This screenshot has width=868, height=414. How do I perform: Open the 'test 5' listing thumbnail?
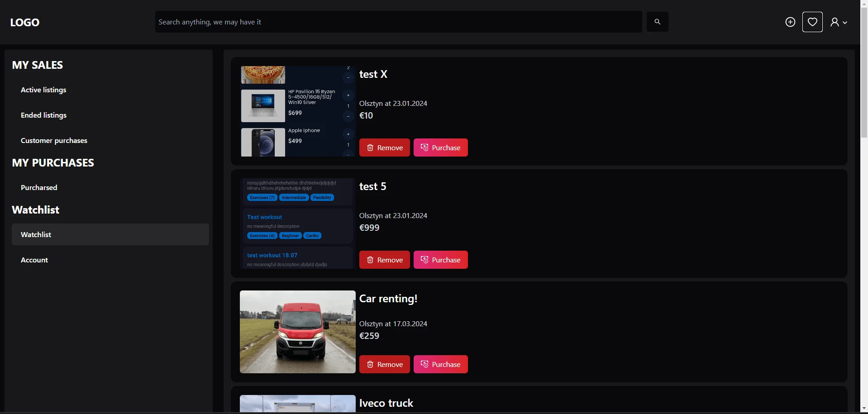(x=298, y=224)
